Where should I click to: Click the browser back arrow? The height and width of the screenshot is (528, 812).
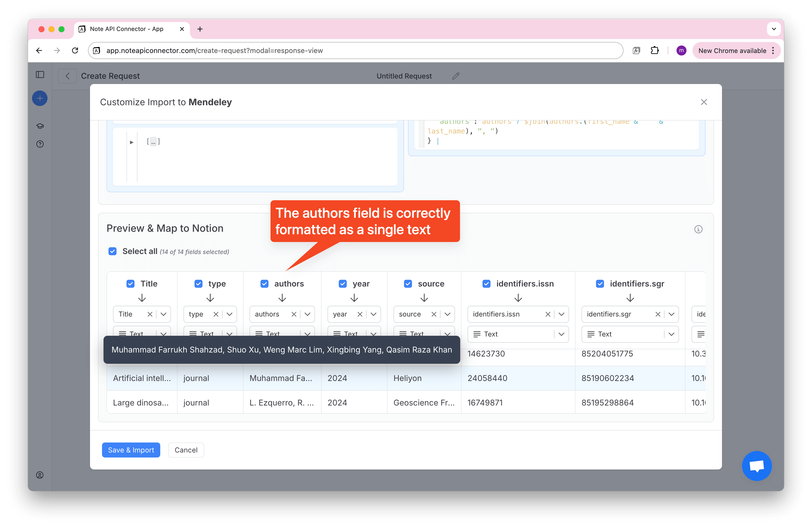(39, 50)
